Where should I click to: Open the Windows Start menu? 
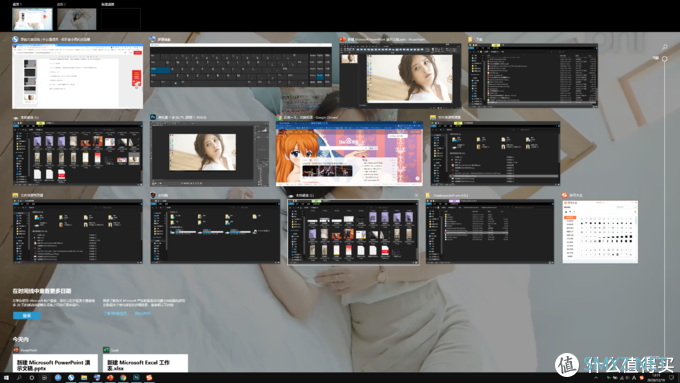[x=6, y=378]
